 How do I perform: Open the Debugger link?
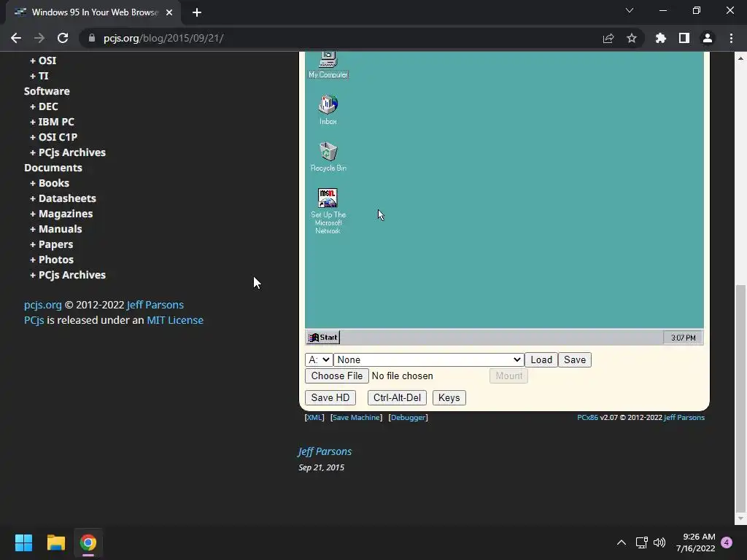408,418
